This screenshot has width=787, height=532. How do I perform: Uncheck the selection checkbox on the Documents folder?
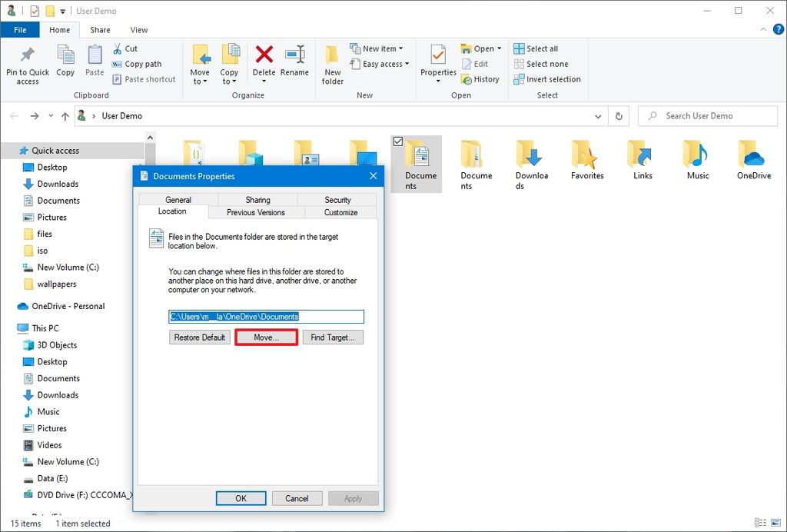point(398,141)
